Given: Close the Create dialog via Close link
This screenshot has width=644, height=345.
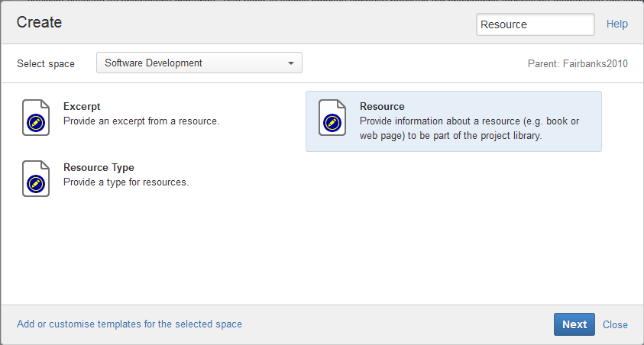Looking at the screenshot, I should [615, 324].
